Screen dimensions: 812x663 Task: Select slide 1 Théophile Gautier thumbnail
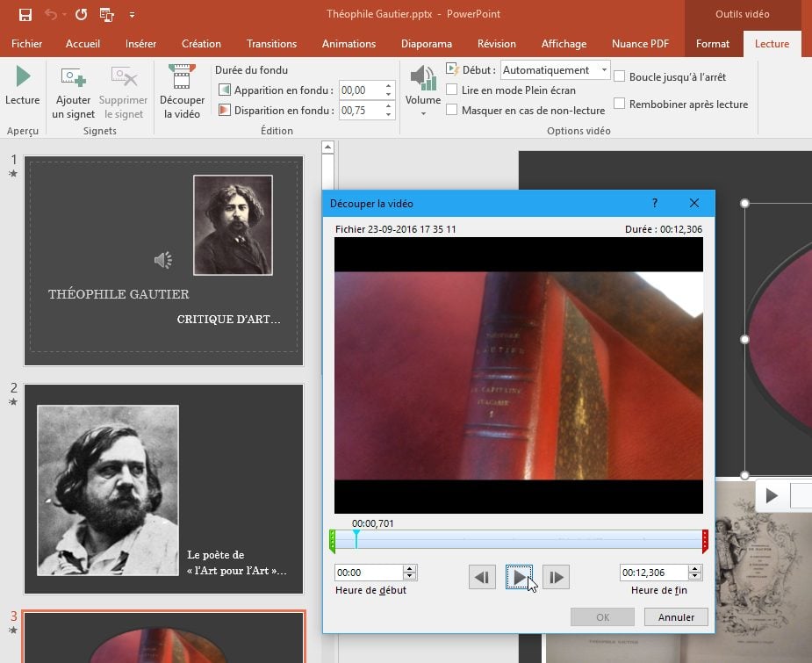(x=163, y=261)
